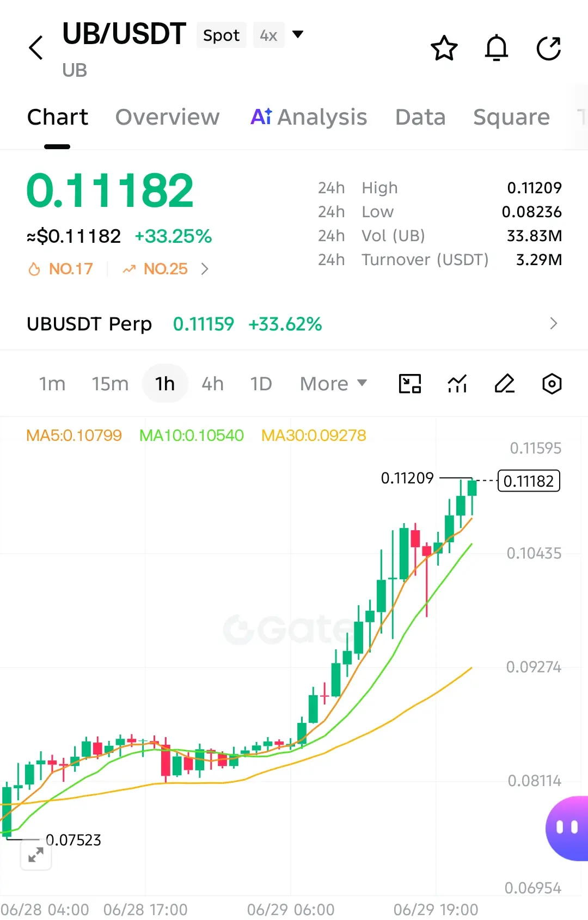Open picture-in-picture chart mode icon
Viewport: 588px width, 920px height.
(x=410, y=384)
